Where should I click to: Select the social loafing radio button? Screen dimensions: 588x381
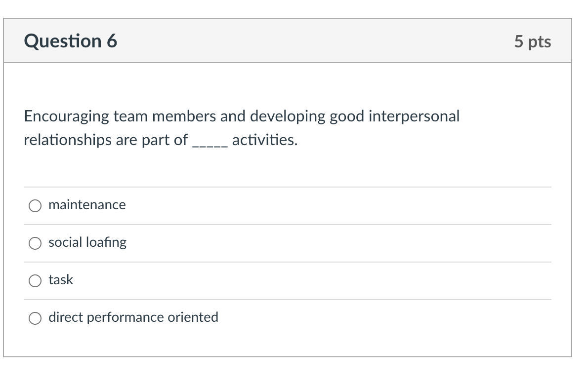(x=35, y=243)
